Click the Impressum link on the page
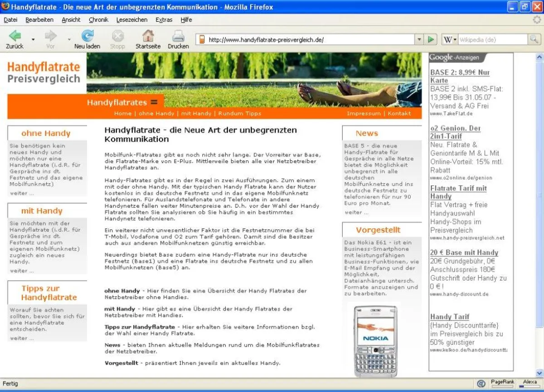Viewport: 544px width, 392px height. (364, 113)
